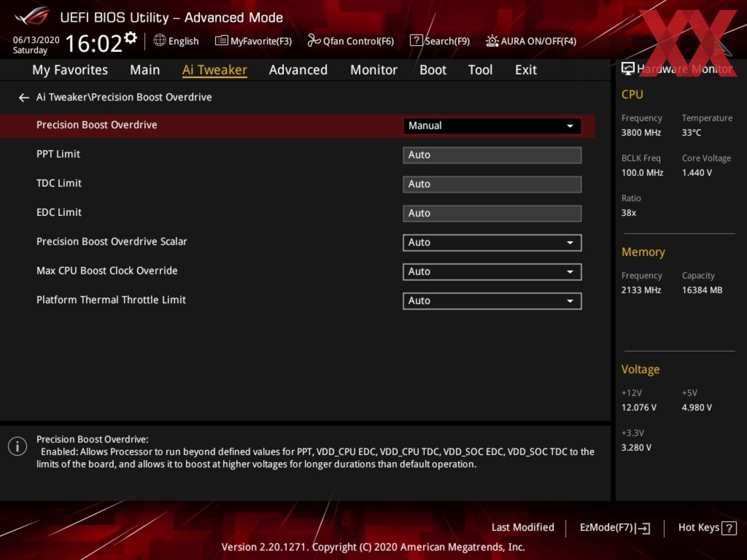Viewport: 747px width, 560px height.
Task: Expand Precision Boost Overdrive Scalar dropdown
Action: [x=492, y=243]
